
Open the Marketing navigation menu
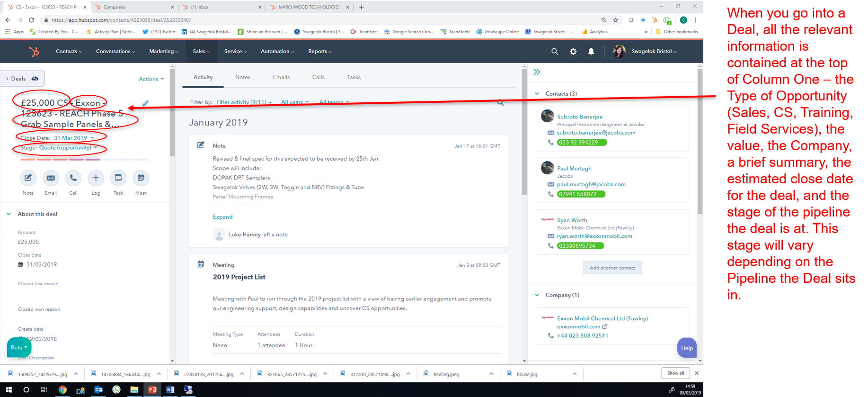point(164,51)
